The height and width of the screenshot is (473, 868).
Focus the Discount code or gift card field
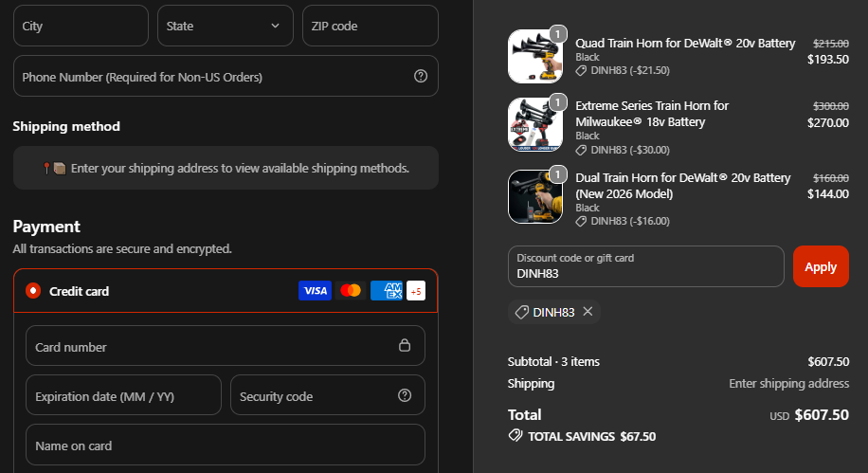[646, 266]
